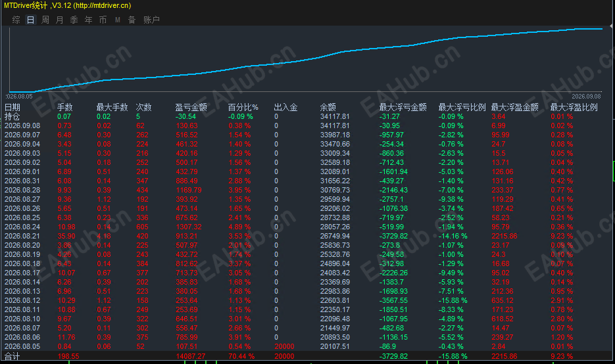This screenshot has width=615, height=364.
Task: Click total profit value 14087.27
Action: click(191, 357)
